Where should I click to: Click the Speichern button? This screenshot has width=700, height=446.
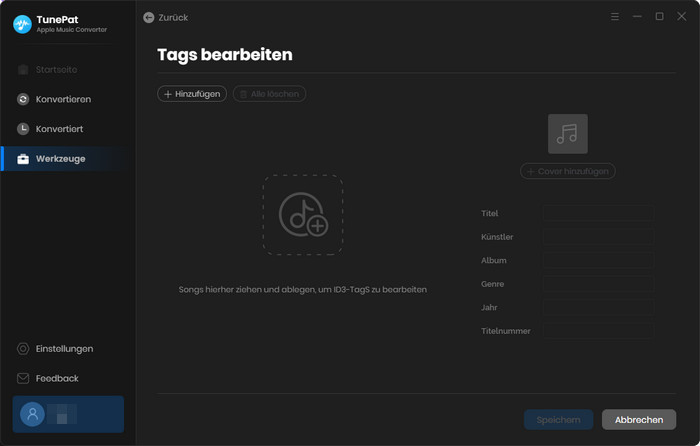(558, 420)
